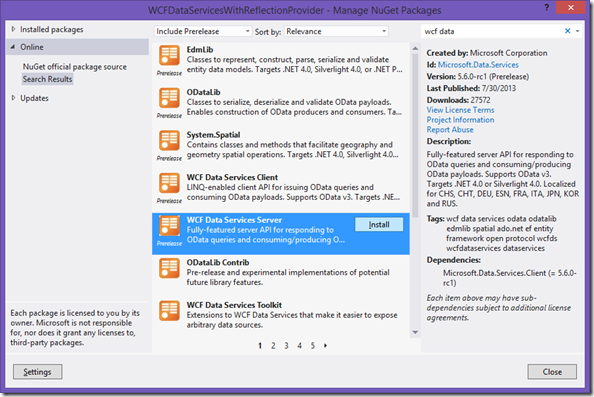Click the Microsoft.Data.Services.Client dependency text

click(x=510, y=278)
